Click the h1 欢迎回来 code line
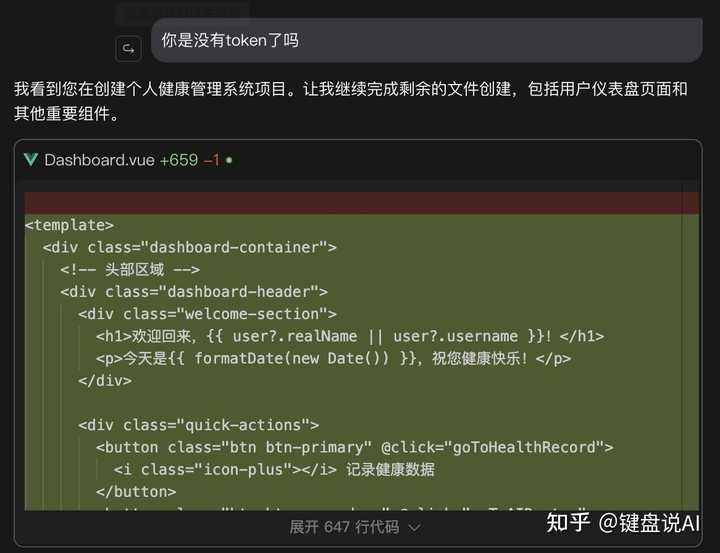This screenshot has width=720, height=553. (350, 336)
